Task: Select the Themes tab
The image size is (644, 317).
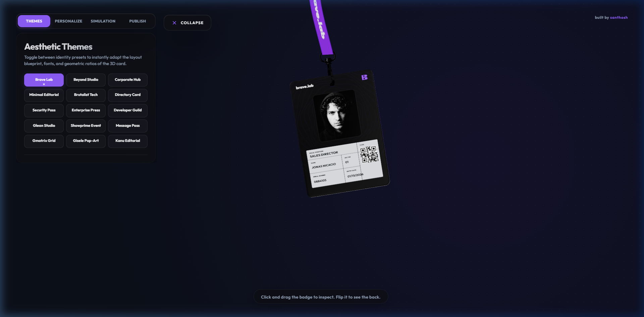Action: coord(34,21)
